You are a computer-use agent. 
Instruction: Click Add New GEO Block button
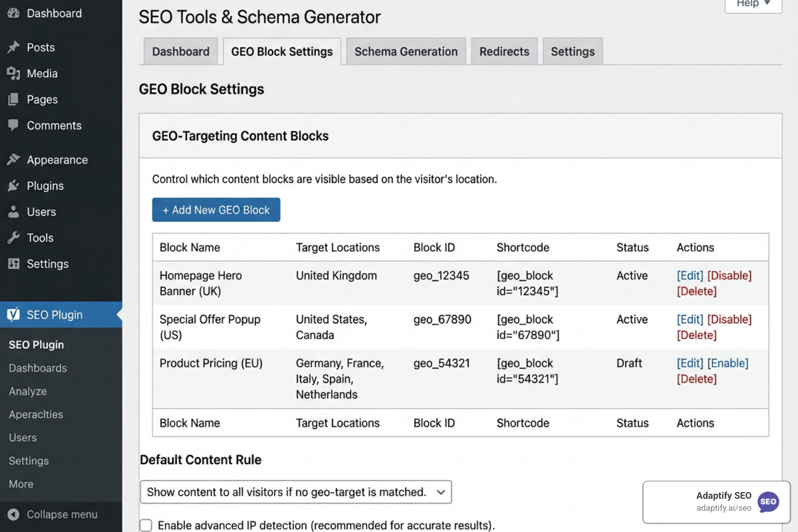point(216,209)
